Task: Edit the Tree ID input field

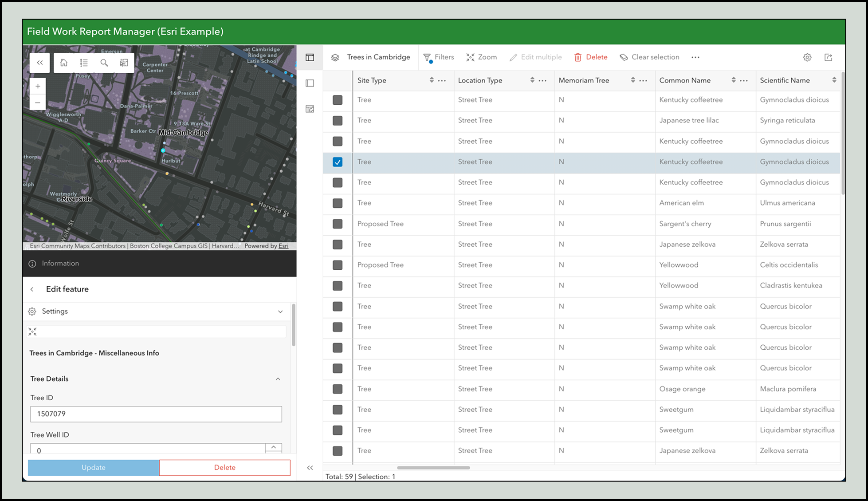Action: [156, 414]
